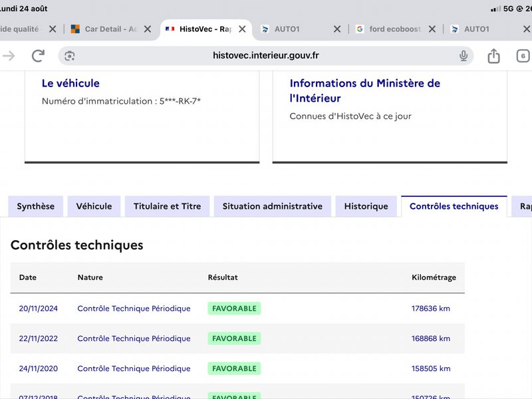532x399 pixels.
Task: Click the immatriculation number 5***-RK-7*
Action: click(180, 101)
